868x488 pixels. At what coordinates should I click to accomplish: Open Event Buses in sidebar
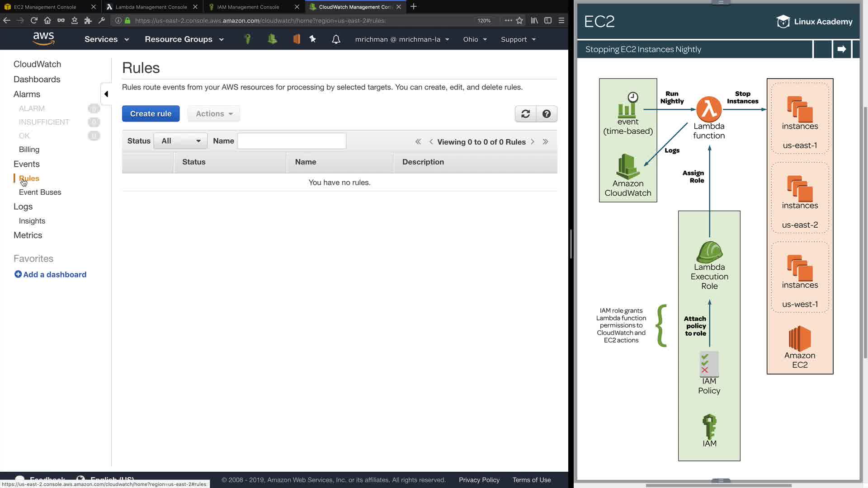coord(40,192)
